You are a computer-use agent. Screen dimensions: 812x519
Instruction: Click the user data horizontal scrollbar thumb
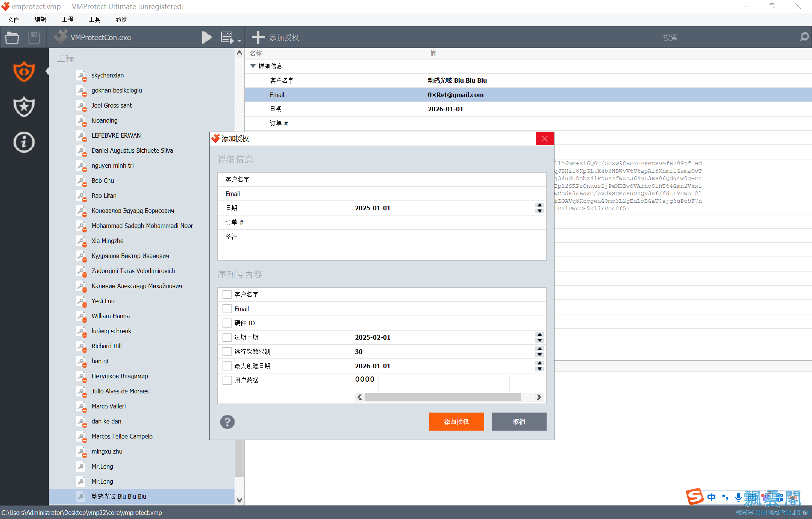tap(442, 397)
